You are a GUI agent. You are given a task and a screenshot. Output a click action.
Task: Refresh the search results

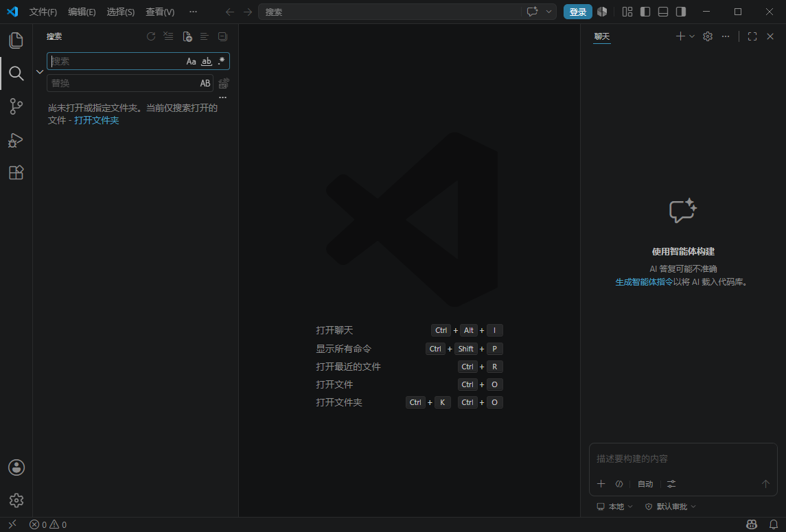coord(151,36)
